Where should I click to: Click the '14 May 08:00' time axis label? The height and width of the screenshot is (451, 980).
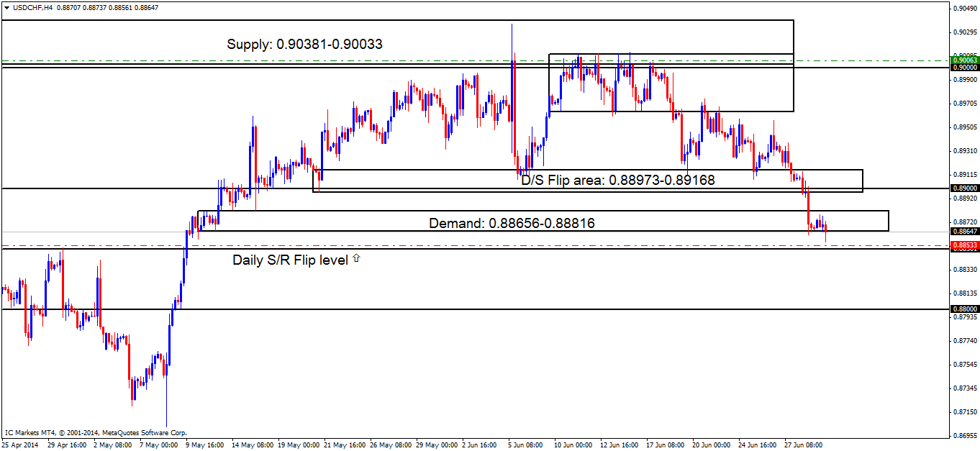(252, 445)
